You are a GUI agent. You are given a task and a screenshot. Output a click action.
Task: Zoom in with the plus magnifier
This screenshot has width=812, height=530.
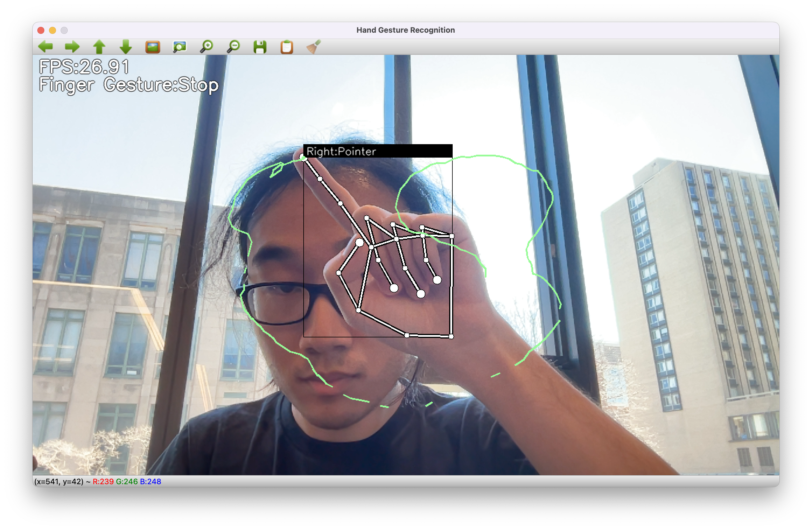click(206, 46)
